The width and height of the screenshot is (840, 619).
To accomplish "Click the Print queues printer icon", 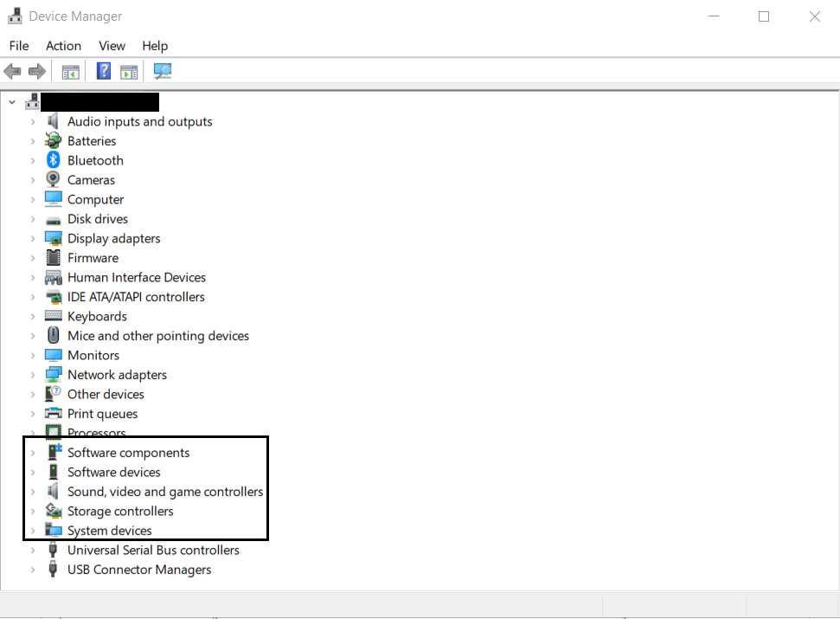I will point(54,414).
